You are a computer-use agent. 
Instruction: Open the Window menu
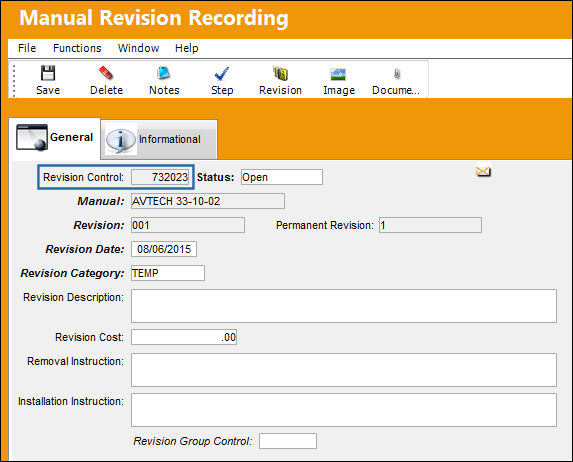click(x=138, y=48)
